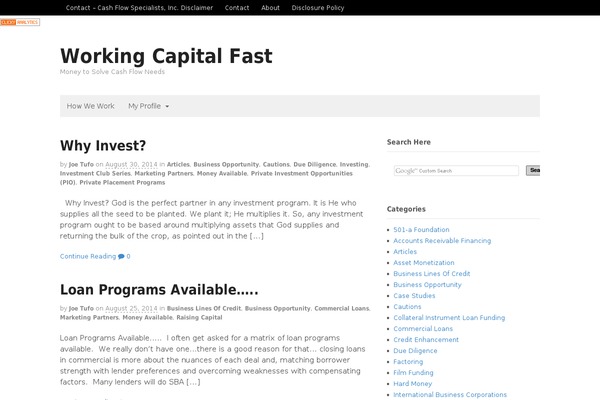Open the About page in top bar
Viewport: 600px width, 400px height.
(270, 8)
